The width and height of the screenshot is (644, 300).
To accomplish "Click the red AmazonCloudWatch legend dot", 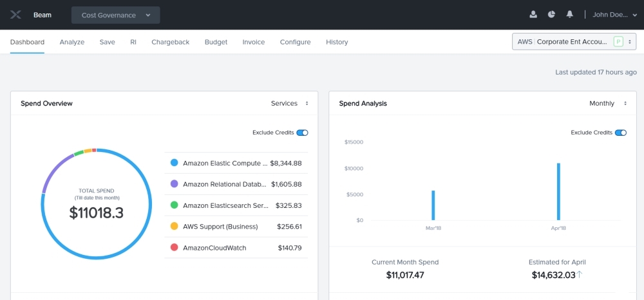I will pyautogui.click(x=174, y=248).
